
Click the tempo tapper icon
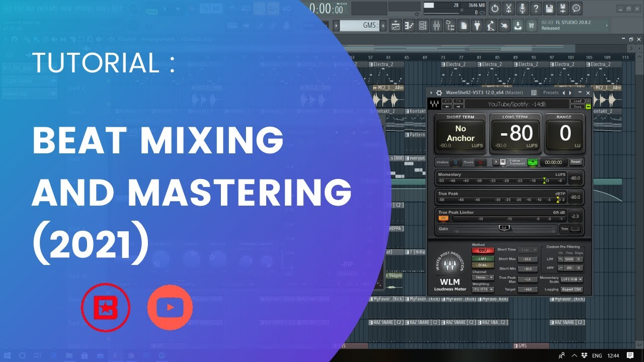[x=491, y=25]
